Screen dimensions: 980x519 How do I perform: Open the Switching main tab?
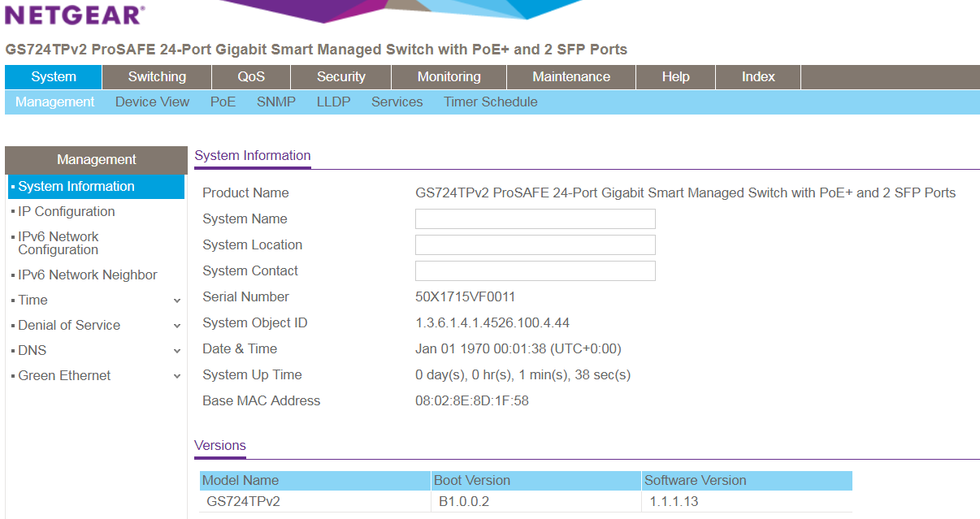[157, 77]
